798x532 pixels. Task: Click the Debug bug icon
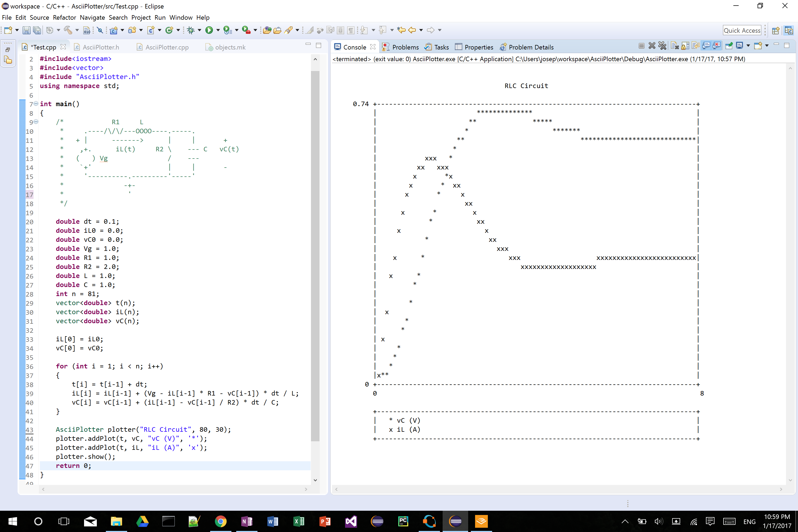[x=191, y=30]
